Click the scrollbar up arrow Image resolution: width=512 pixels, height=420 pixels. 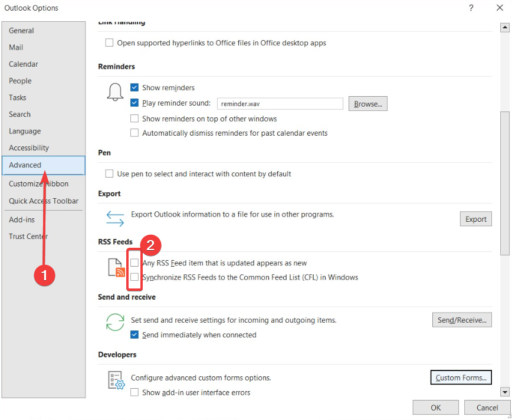pyautogui.click(x=505, y=28)
